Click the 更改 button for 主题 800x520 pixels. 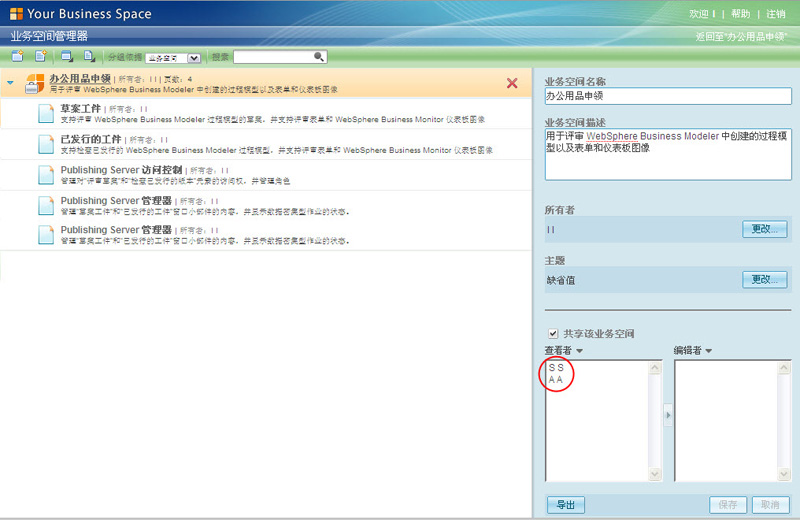(x=764, y=280)
